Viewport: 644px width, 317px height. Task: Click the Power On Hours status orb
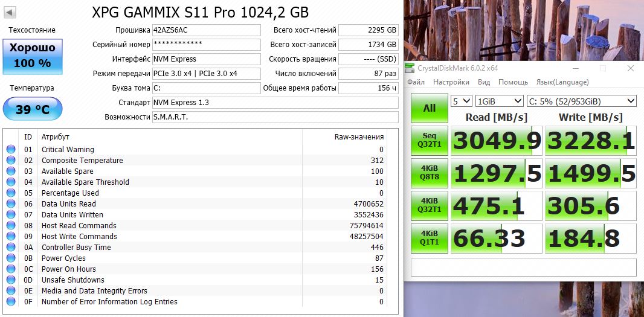click(11, 269)
